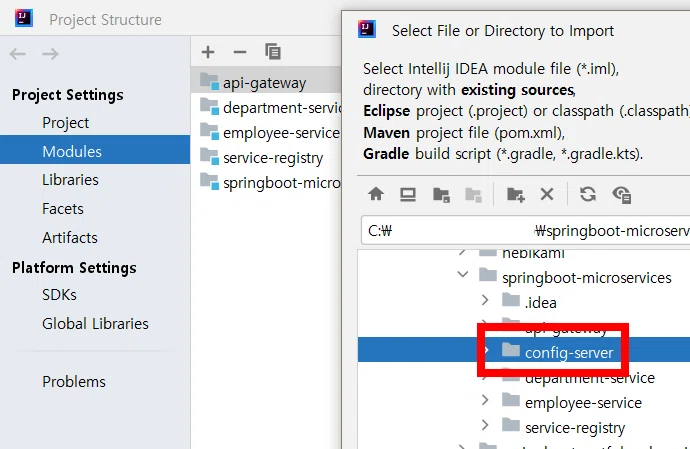Image resolution: width=690 pixels, height=449 pixels.
Task: Click the Module directory icon
Action: coord(473,194)
